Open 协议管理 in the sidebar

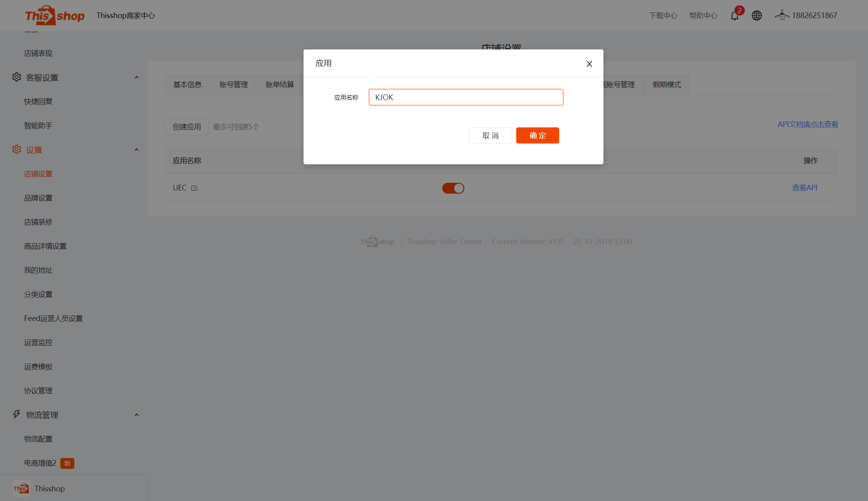(38, 391)
